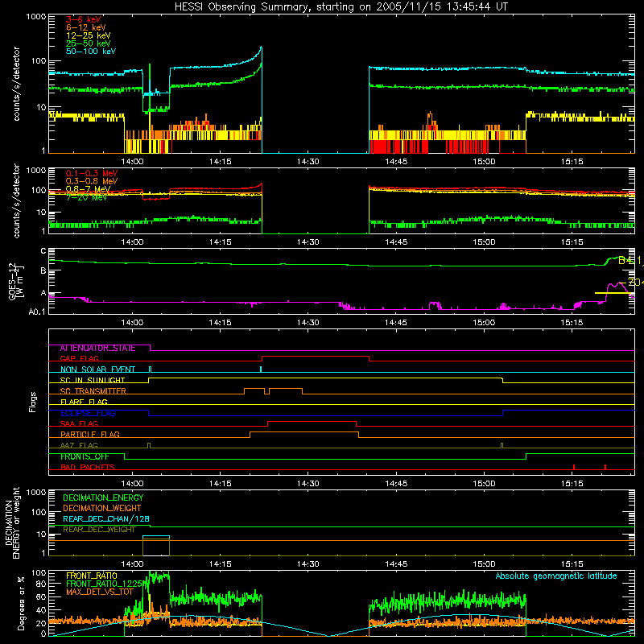644x644 pixels.
Task: Click the 0.3-0.8 MeV legend label
Action: click(x=92, y=181)
